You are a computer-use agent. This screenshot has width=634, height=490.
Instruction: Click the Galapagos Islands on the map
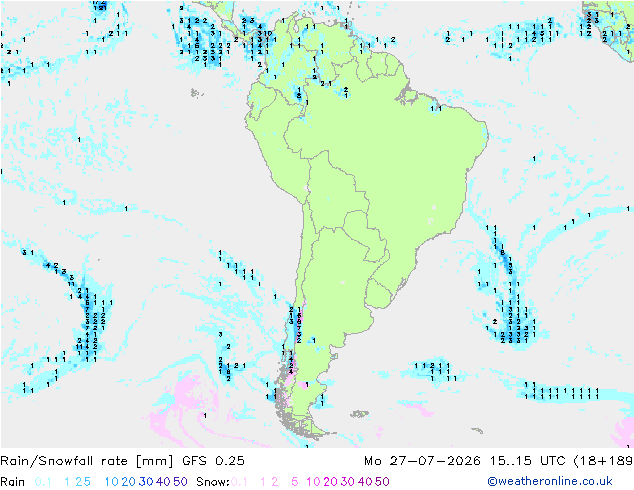tap(197, 93)
